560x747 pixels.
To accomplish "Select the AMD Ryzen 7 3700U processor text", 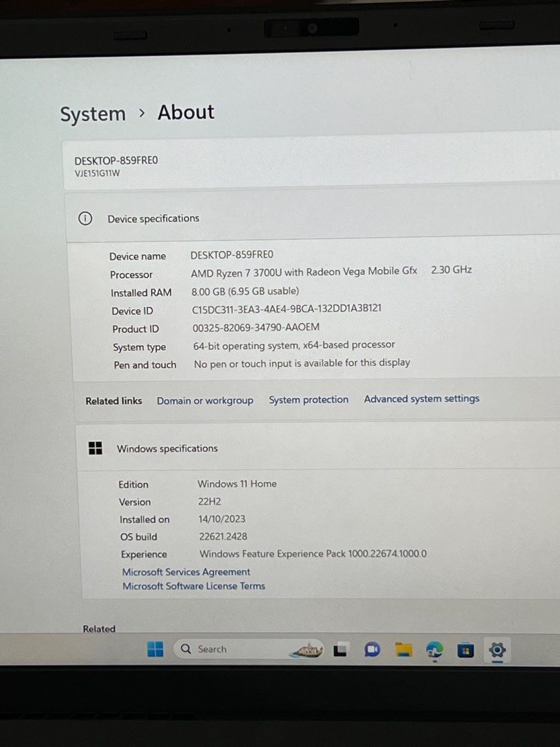I will pyautogui.click(x=304, y=272).
